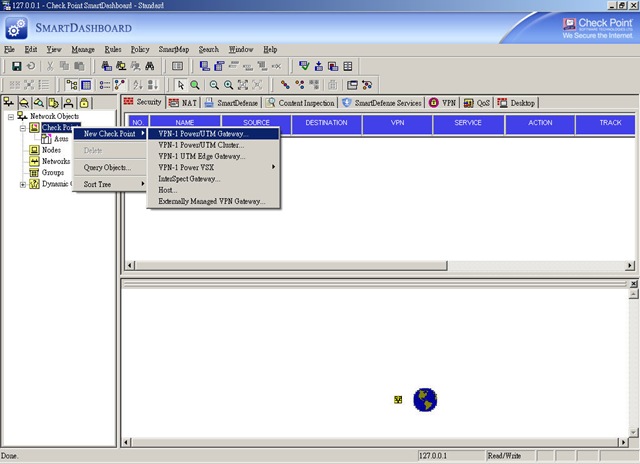The width and height of the screenshot is (640, 464).
Task: Switch to the Desktop tab
Action: click(516, 103)
